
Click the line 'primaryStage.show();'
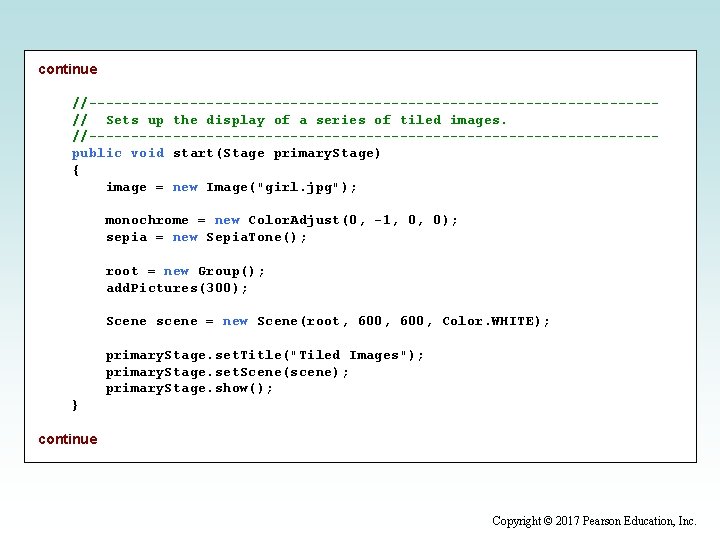(x=189, y=388)
